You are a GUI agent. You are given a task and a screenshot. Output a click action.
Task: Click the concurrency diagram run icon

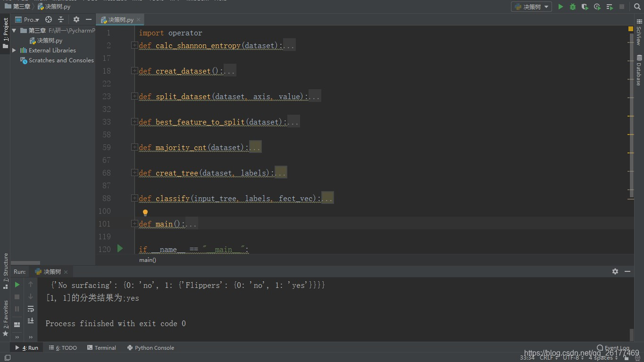click(610, 7)
